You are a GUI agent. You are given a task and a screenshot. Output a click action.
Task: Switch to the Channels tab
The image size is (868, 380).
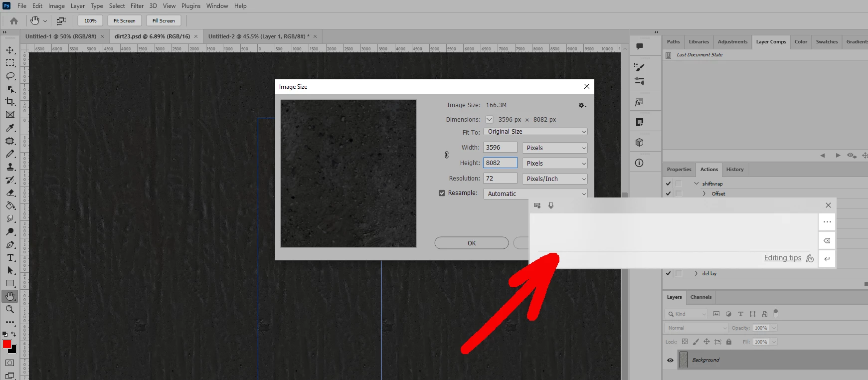tap(700, 297)
